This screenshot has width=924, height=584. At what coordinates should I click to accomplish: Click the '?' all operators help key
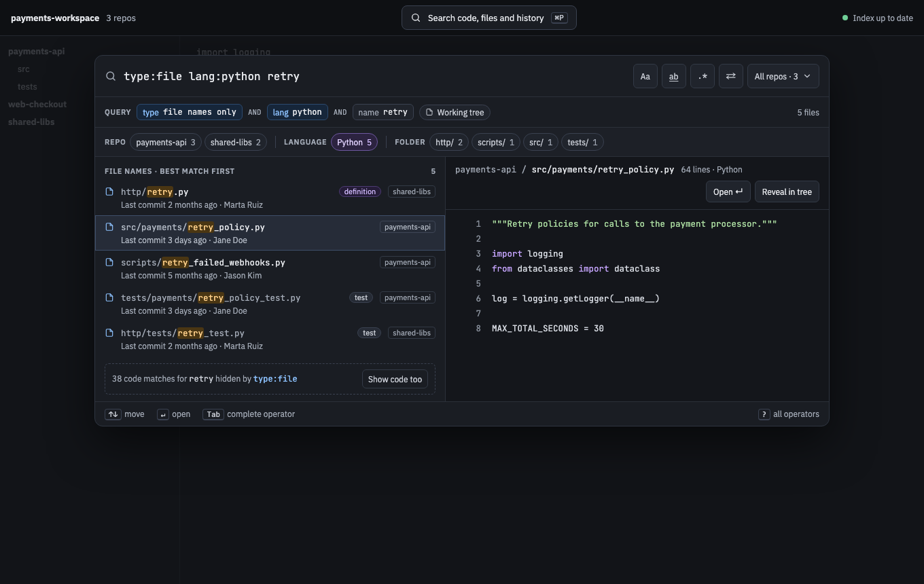point(764,414)
